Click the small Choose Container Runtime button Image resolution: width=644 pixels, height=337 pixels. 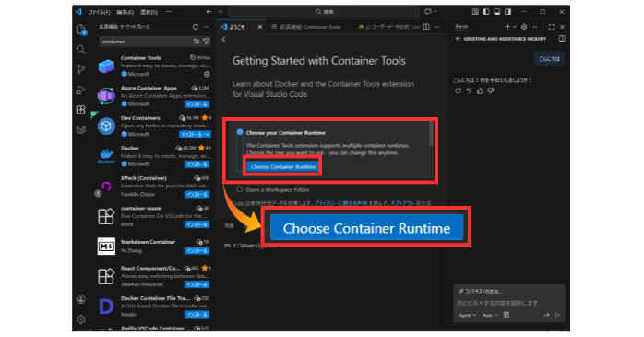tap(283, 166)
